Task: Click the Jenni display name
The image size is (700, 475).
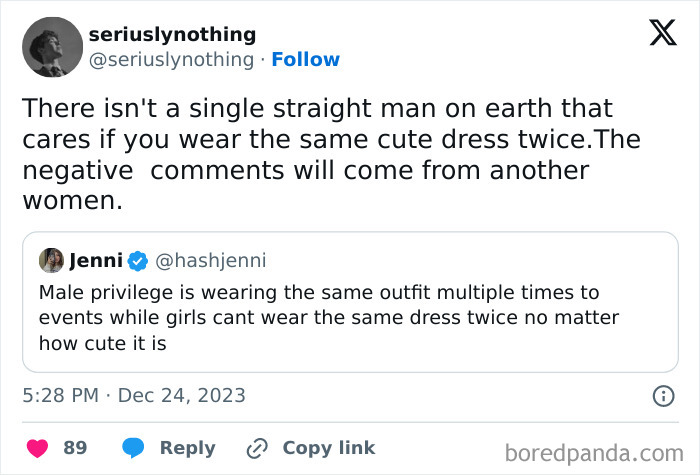Action: pos(95,261)
